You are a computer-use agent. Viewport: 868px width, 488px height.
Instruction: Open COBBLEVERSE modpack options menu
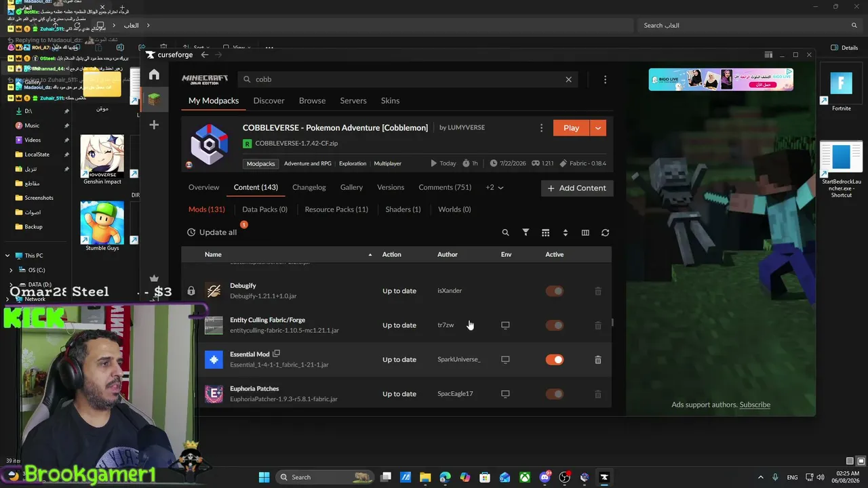click(541, 128)
